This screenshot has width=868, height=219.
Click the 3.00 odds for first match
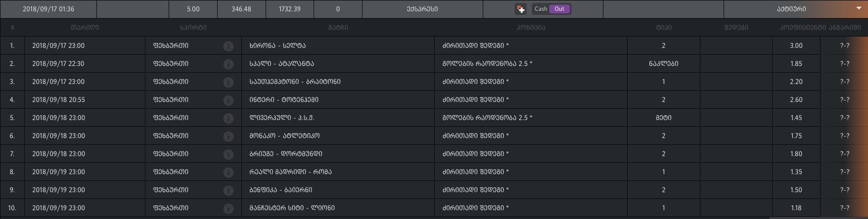pos(796,46)
